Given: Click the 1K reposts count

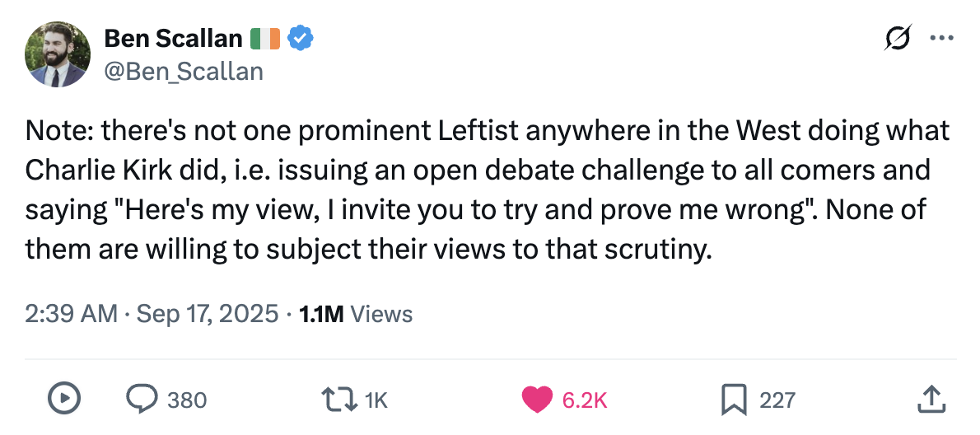Looking at the screenshot, I should (x=376, y=400).
